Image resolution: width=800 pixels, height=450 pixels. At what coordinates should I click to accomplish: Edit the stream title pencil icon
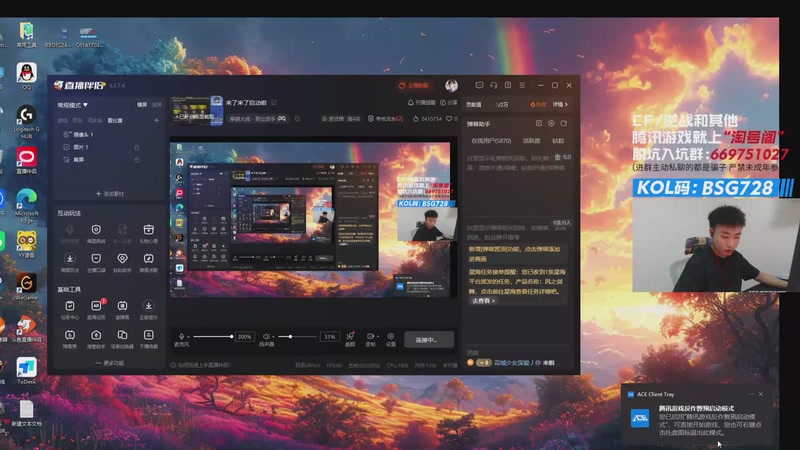274,103
